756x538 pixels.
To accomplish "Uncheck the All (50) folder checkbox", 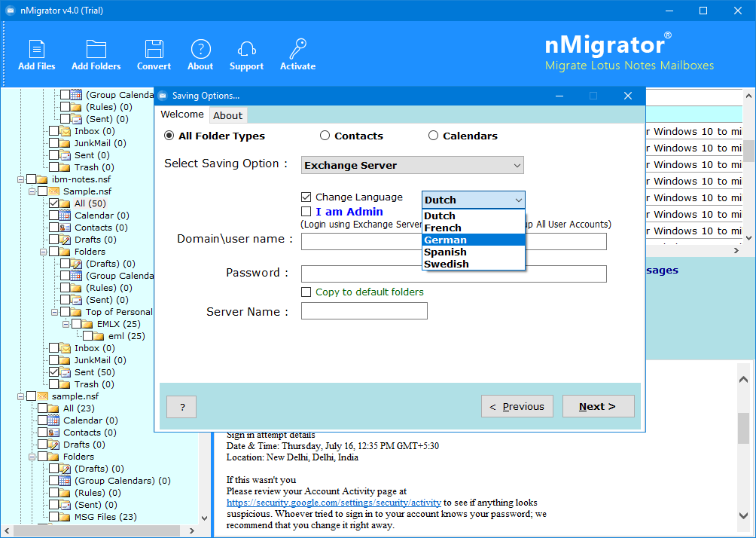I will click(54, 203).
